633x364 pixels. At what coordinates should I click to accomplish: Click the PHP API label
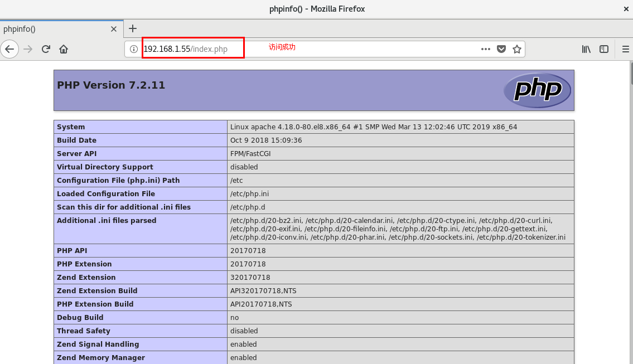coord(72,250)
